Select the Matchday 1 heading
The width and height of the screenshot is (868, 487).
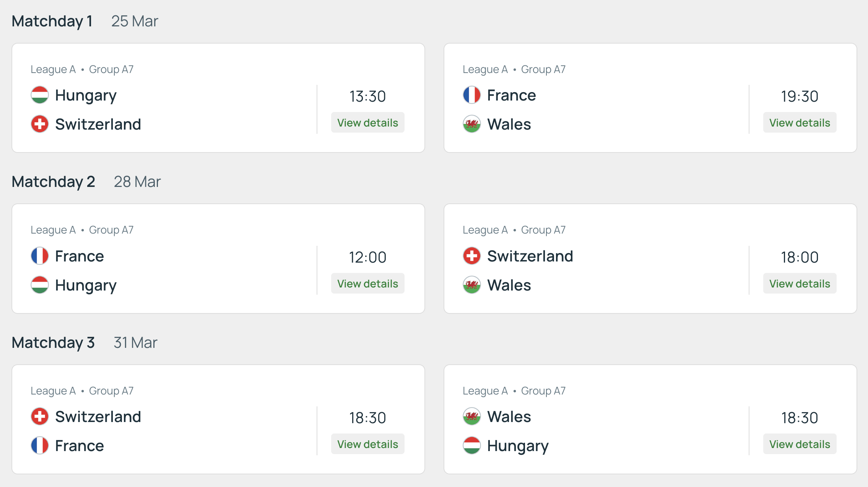52,21
